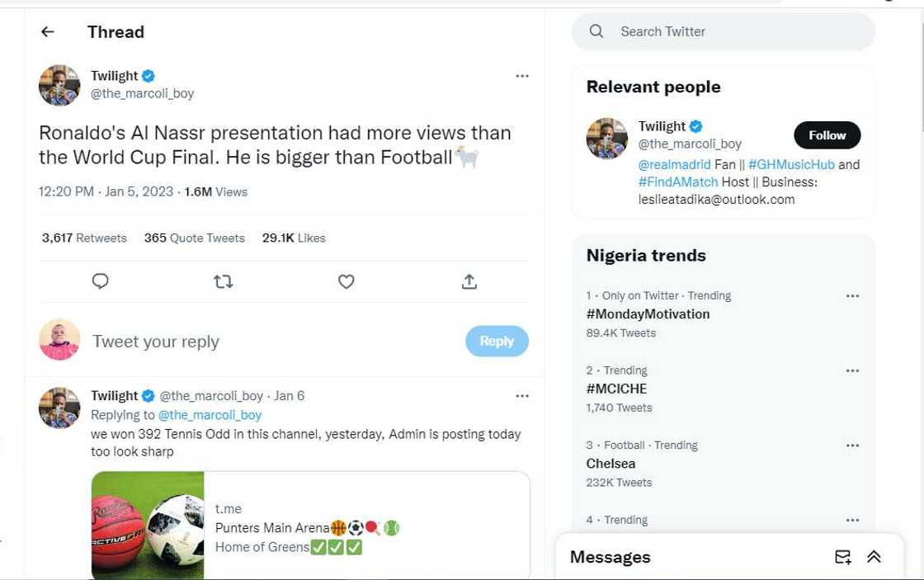Type in the Search Twitter field
The image size is (924, 580).
[x=734, y=32]
